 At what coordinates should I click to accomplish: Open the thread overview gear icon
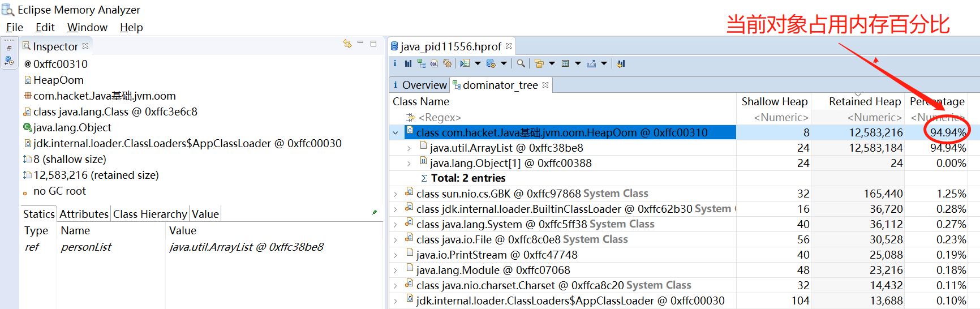pyautogui.click(x=447, y=63)
